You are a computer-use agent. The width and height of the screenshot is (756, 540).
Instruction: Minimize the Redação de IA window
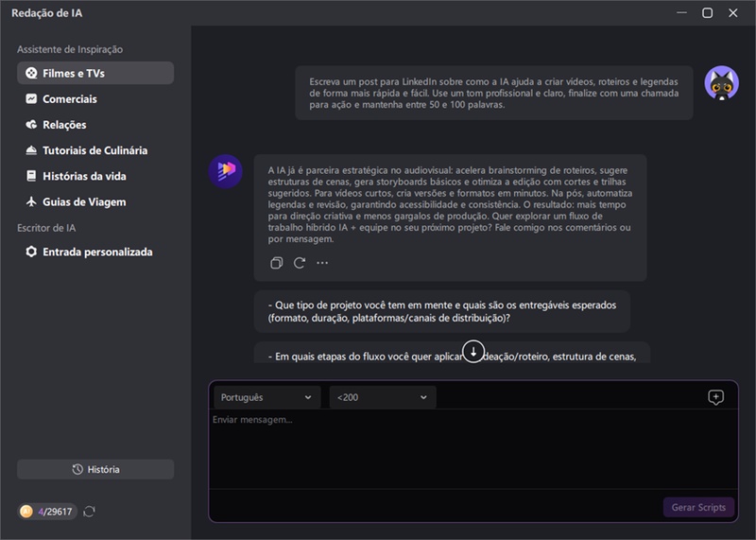681,13
